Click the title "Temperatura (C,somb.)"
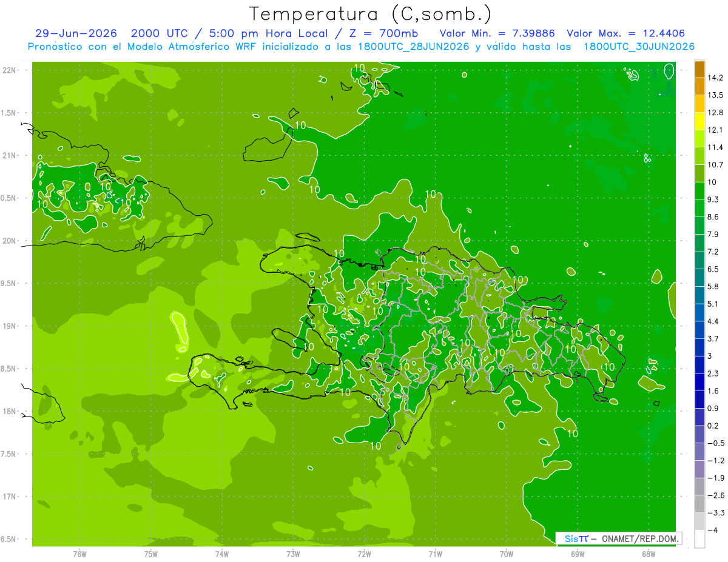Image resolution: width=728 pixels, height=562 pixels. coord(370,14)
